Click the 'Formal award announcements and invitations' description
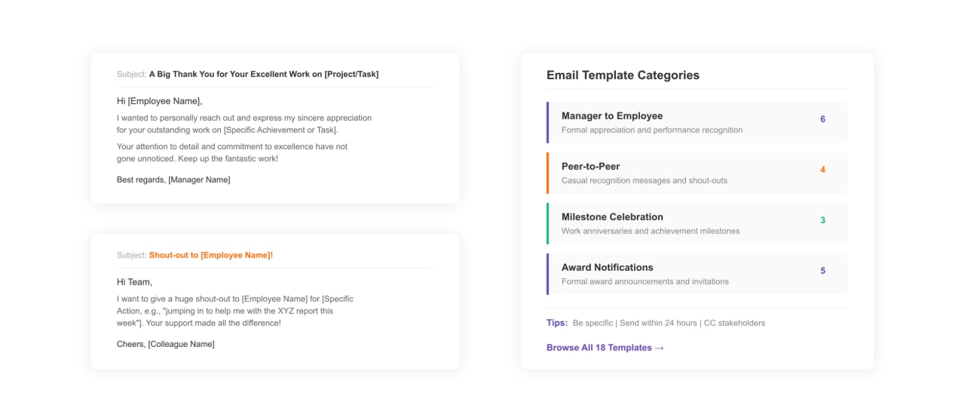The image size is (980, 420). (x=645, y=281)
